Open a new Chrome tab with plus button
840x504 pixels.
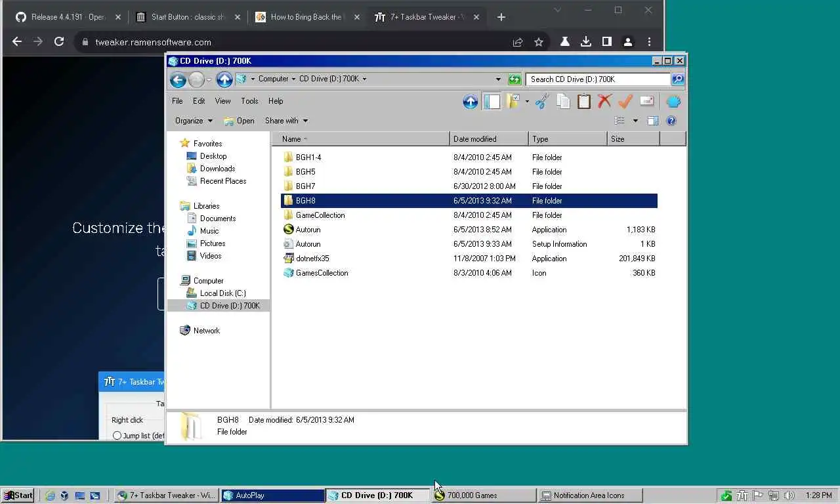click(501, 17)
